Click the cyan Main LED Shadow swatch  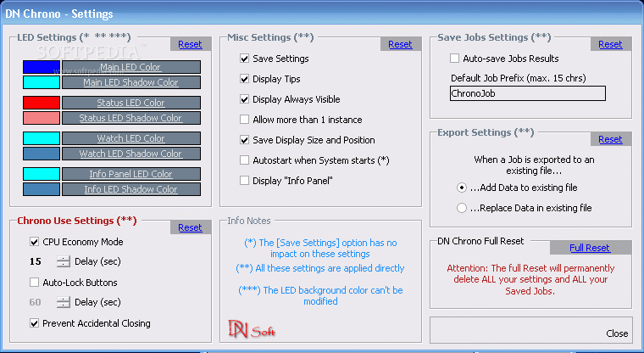42,82
